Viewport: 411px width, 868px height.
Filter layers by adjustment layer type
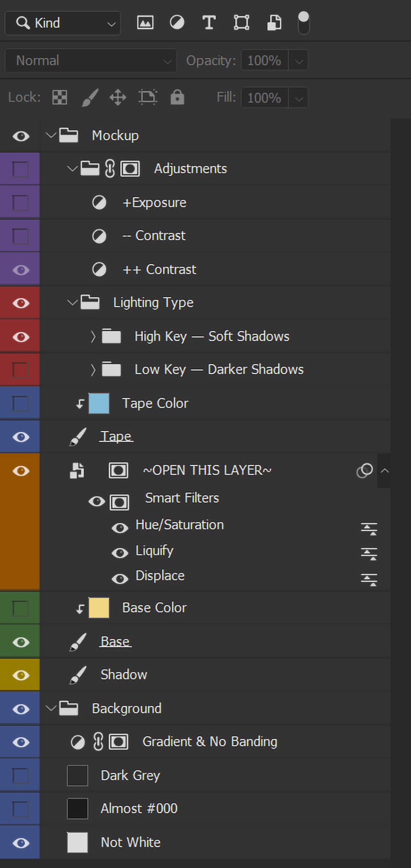click(177, 22)
